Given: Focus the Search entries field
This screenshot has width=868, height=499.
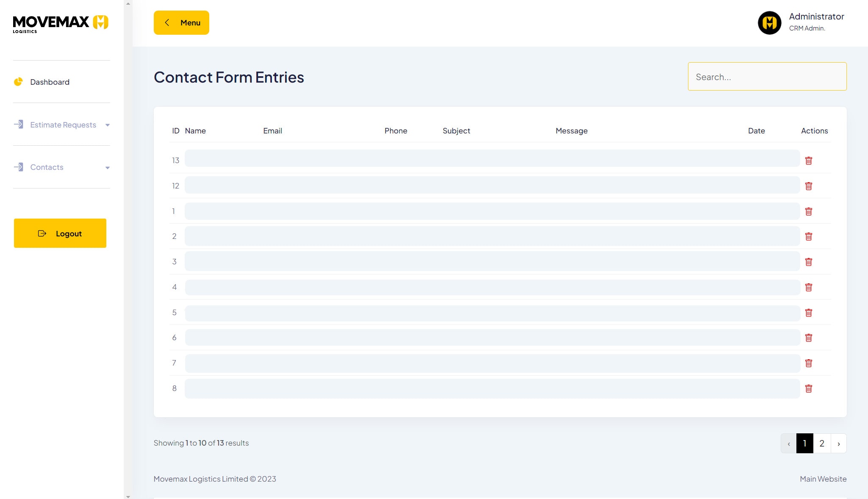Looking at the screenshot, I should pyautogui.click(x=767, y=77).
